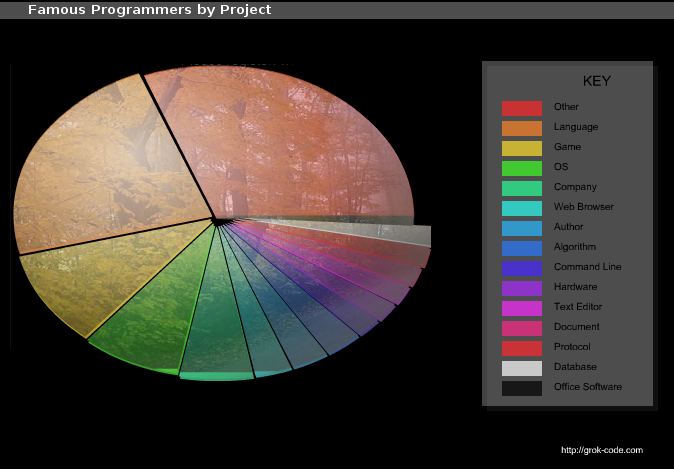Select the green OS color swatch
The height and width of the screenshot is (469, 674).
pyautogui.click(x=521, y=168)
